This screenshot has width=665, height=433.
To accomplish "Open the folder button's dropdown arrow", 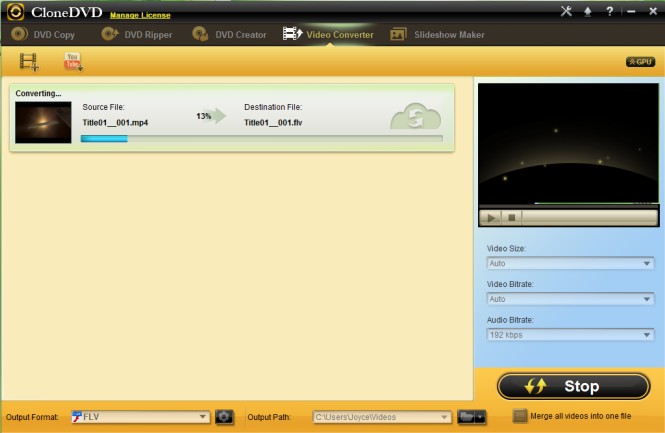I will (x=480, y=417).
